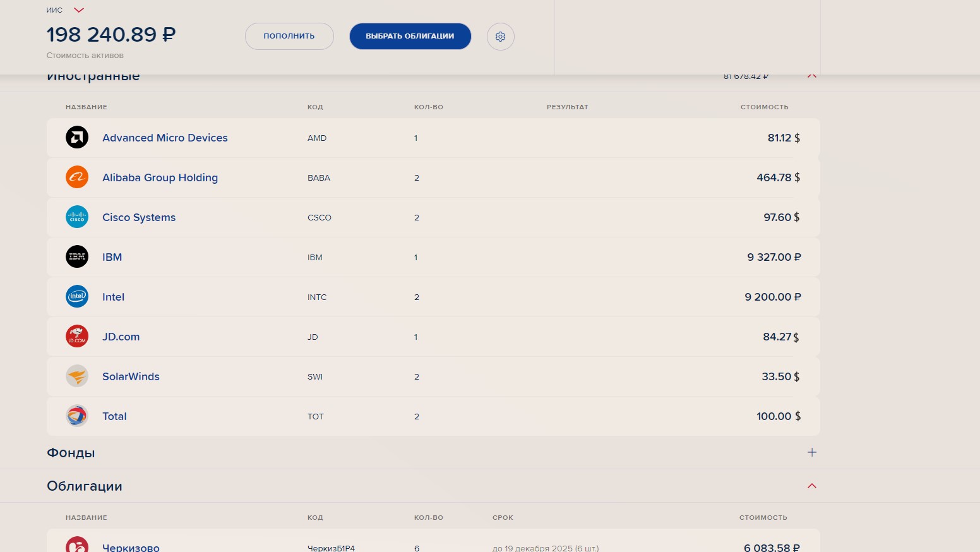Click the Кол-во column header in stocks table
This screenshot has width=980, height=552.
[429, 107]
